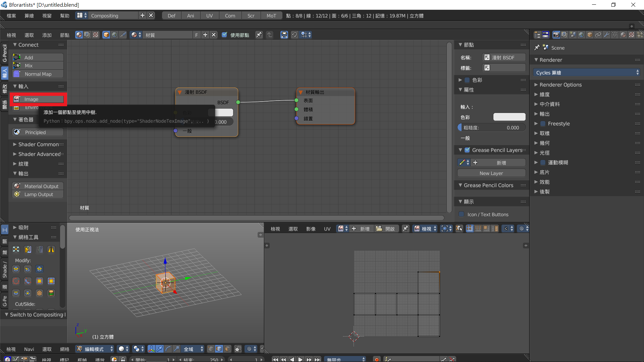Click the Subdivide grid cube tool icon

point(40,293)
